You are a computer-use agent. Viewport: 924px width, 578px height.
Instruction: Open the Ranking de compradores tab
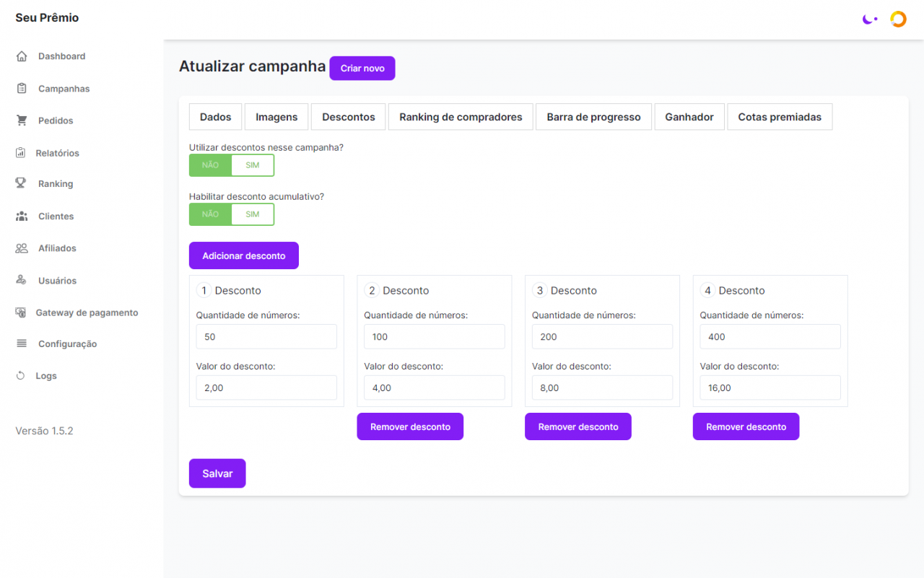[461, 117]
